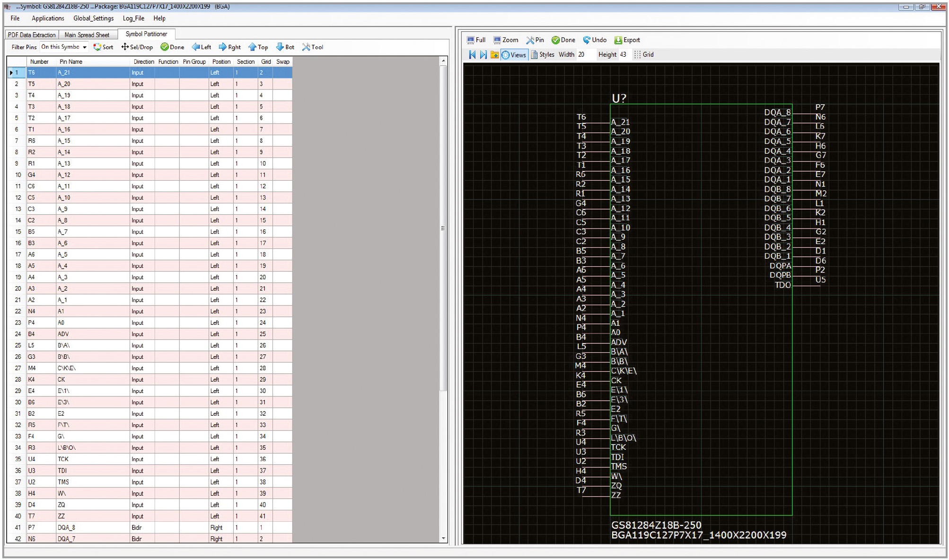Click the Pin Name column header

(93, 61)
